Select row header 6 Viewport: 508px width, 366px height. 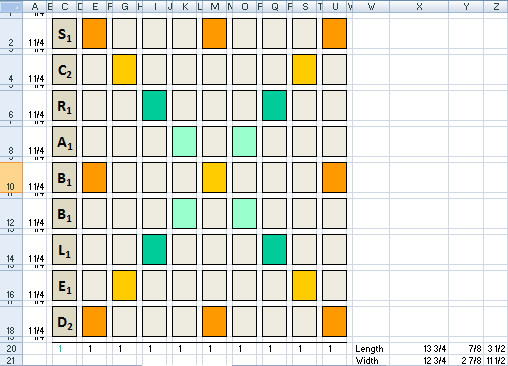coord(11,105)
